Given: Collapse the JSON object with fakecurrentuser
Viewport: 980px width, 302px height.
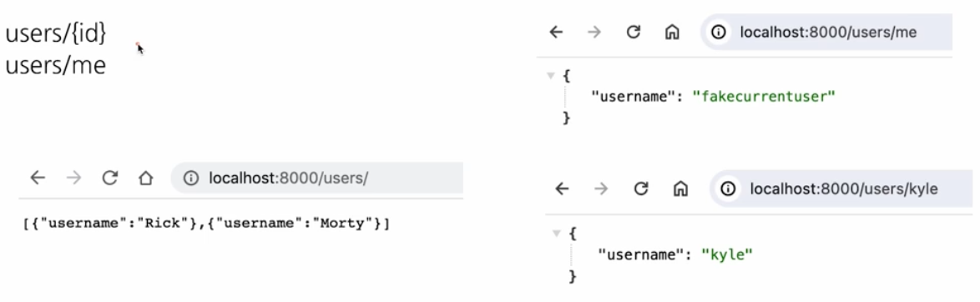Looking at the screenshot, I should 551,76.
